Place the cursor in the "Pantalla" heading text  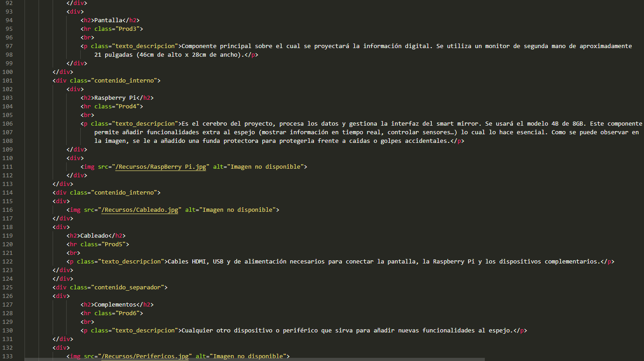click(x=108, y=20)
